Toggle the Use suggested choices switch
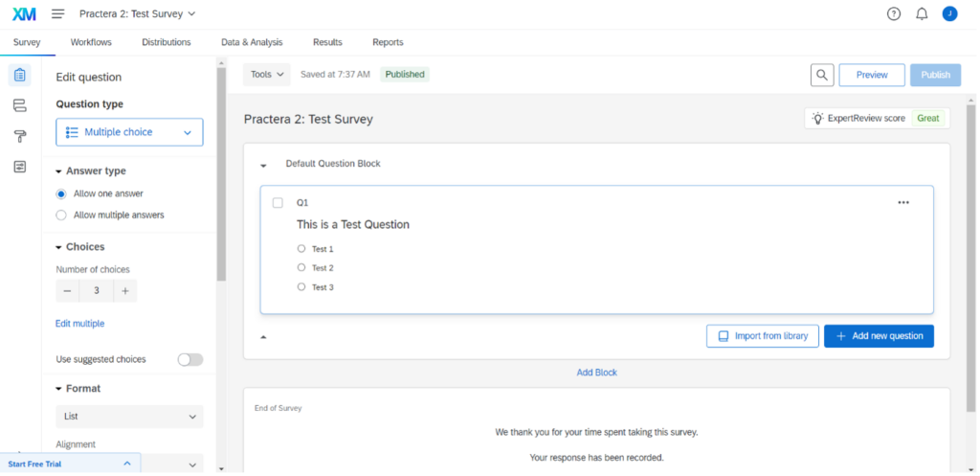Image resolution: width=980 pixels, height=476 pixels. pos(189,359)
